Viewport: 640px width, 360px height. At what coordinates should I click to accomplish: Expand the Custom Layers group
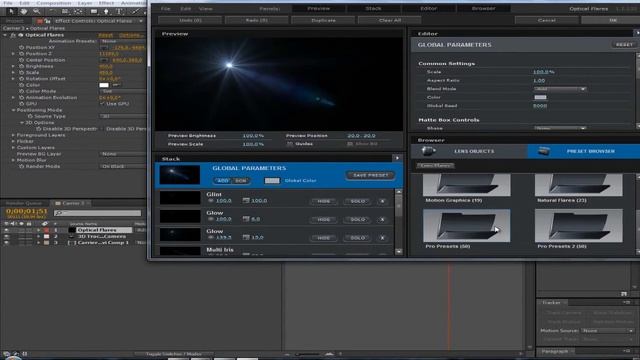pos(13,147)
